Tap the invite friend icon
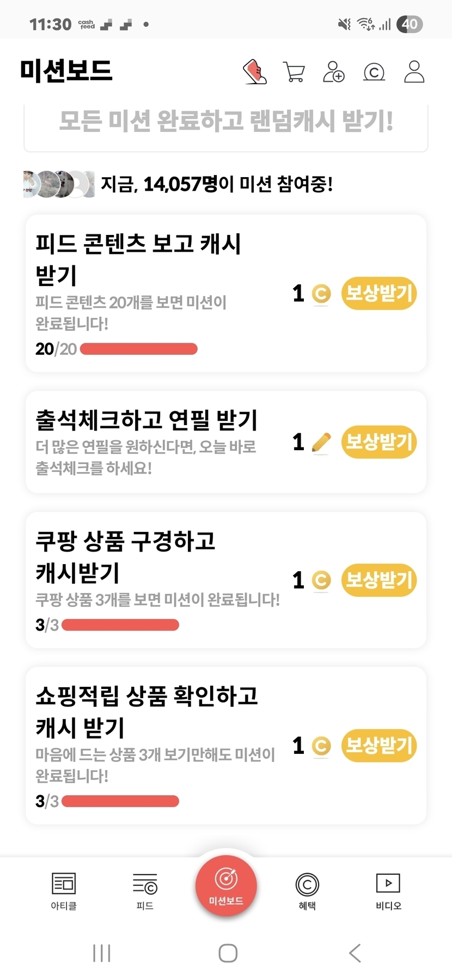This screenshot has height=980, width=452. [334, 72]
